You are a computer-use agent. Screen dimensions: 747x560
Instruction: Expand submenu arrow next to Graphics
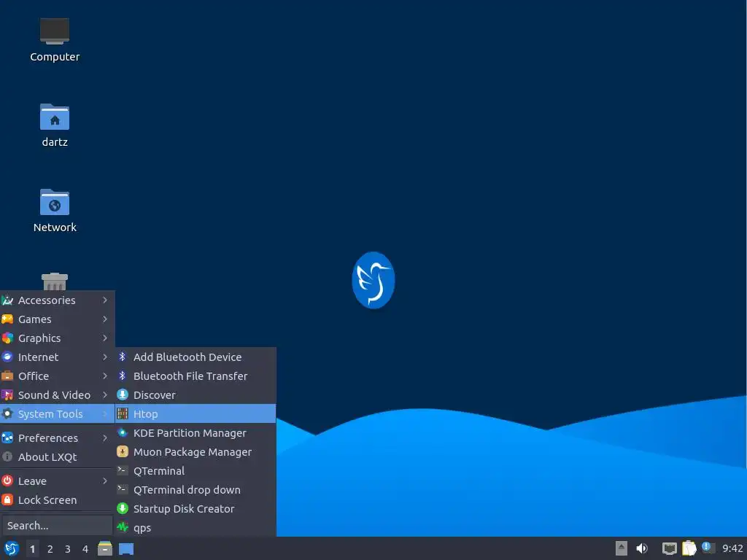click(105, 338)
